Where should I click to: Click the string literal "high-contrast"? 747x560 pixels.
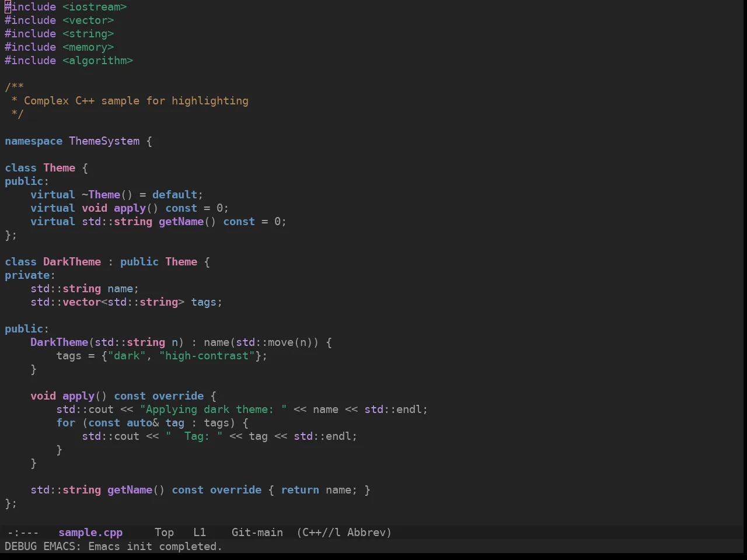(x=207, y=356)
